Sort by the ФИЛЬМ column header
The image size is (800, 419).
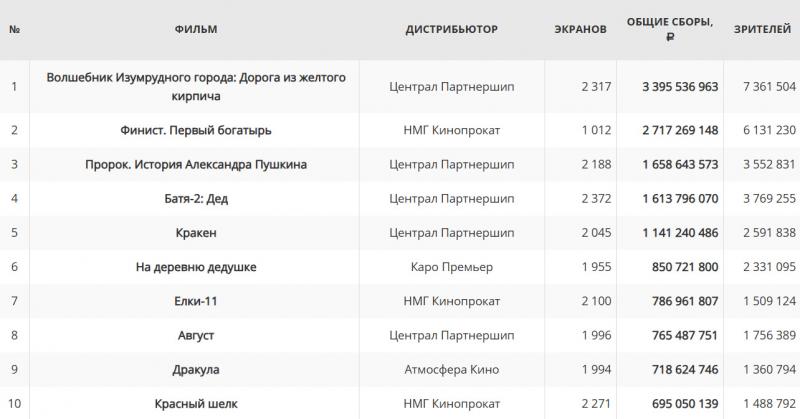[196, 29]
